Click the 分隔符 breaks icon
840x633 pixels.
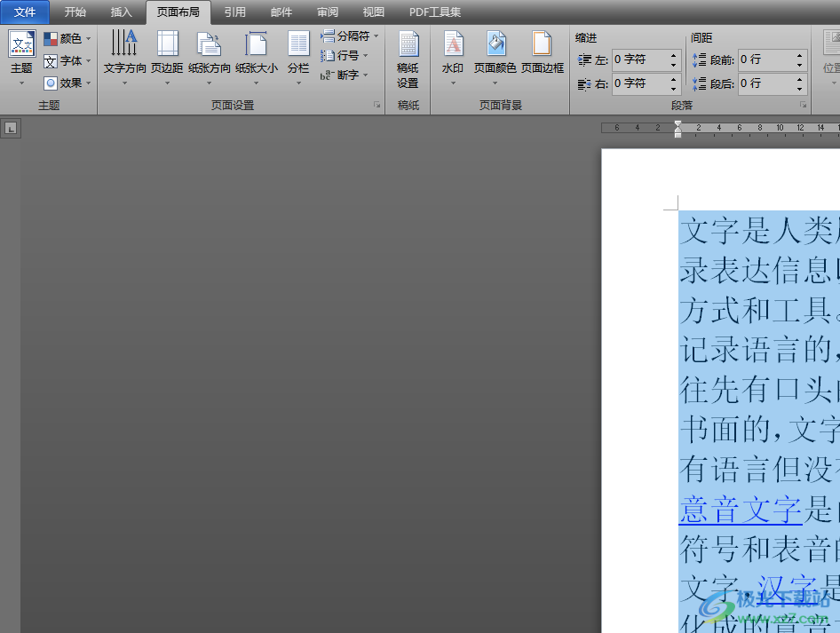pos(328,36)
